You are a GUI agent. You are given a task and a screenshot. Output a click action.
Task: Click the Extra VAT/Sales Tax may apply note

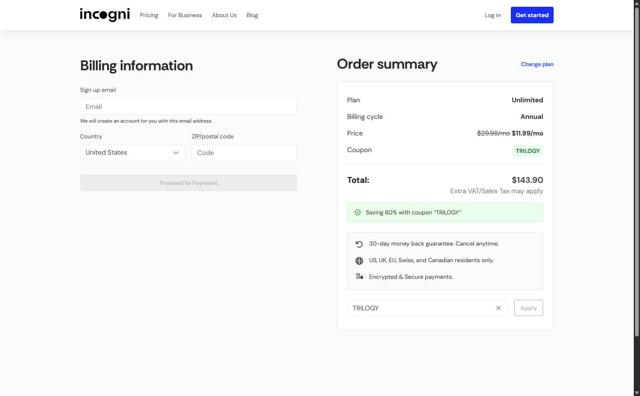coord(497,191)
